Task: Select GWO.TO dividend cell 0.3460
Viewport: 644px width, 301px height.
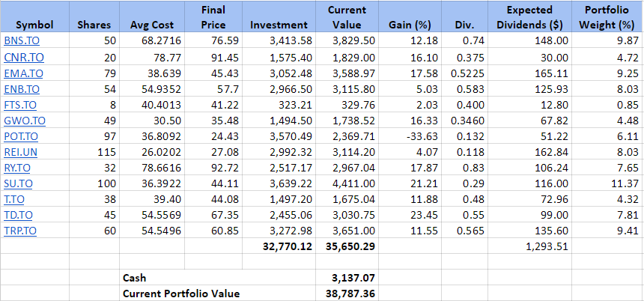Action: (464, 121)
